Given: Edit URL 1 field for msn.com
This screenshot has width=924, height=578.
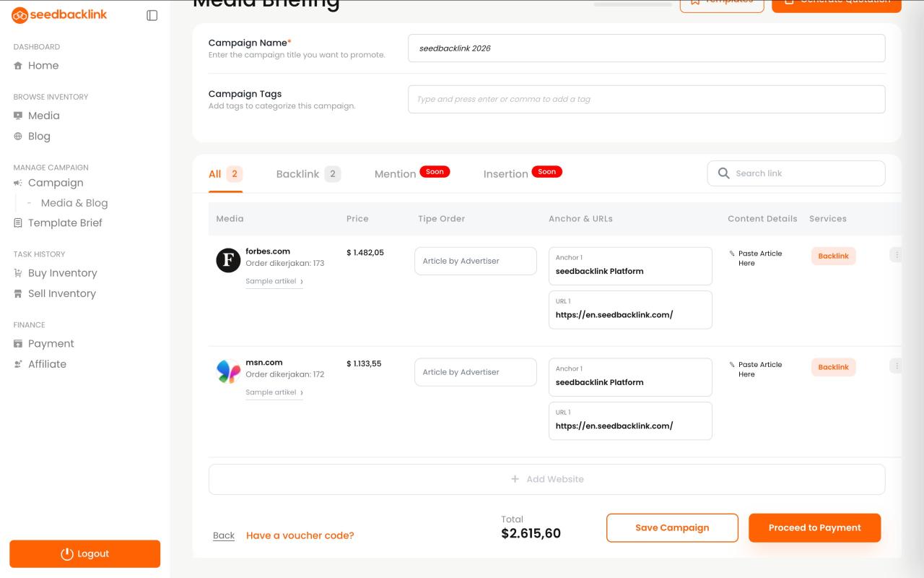Looking at the screenshot, I should 630,421.
